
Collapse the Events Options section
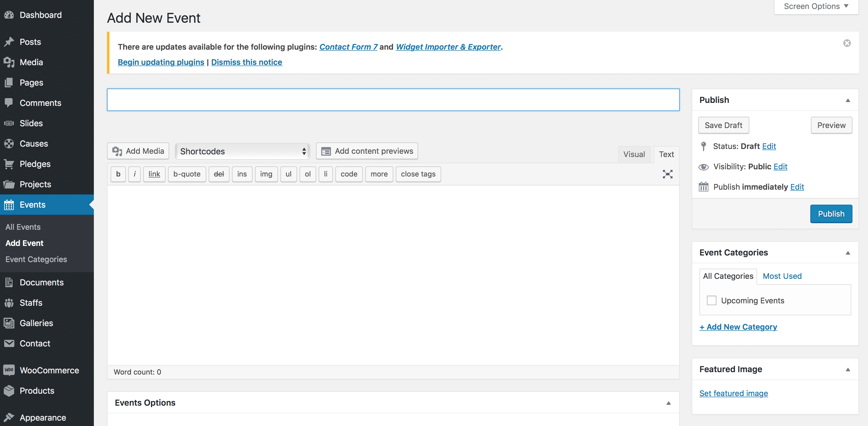coord(668,403)
